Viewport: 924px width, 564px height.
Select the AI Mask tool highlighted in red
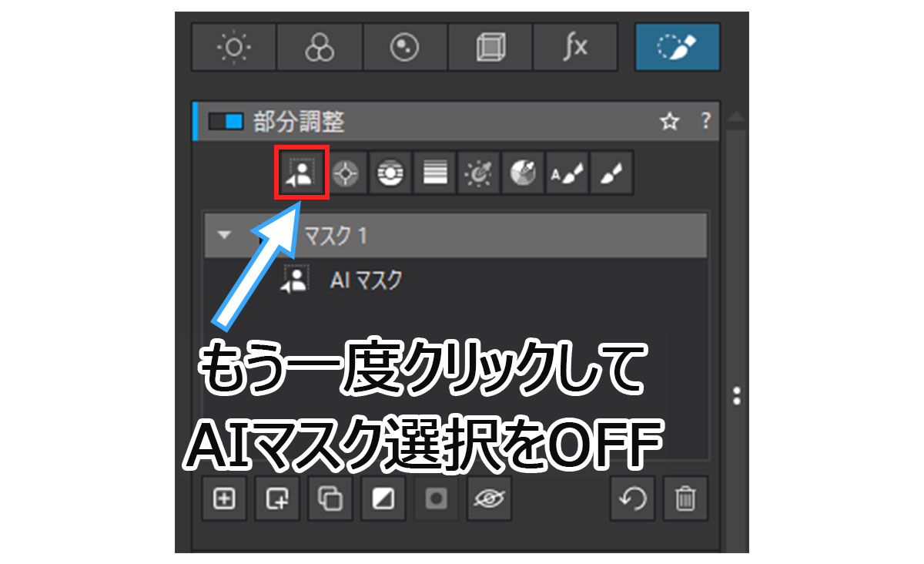pyautogui.click(x=300, y=173)
